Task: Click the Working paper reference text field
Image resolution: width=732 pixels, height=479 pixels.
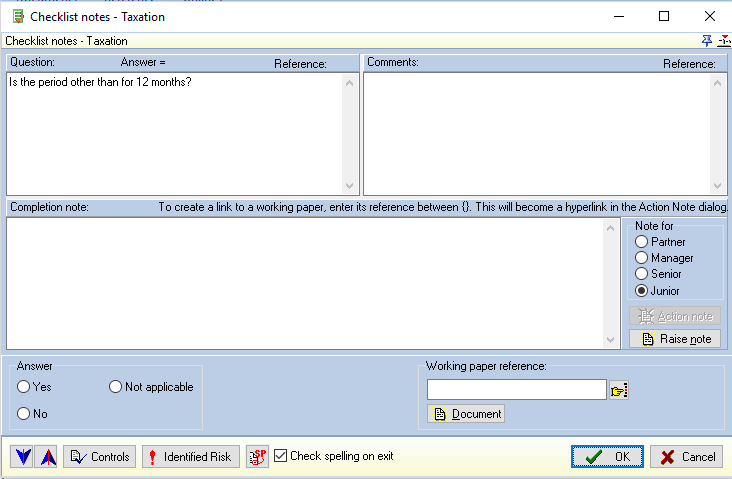Action: tap(516, 389)
